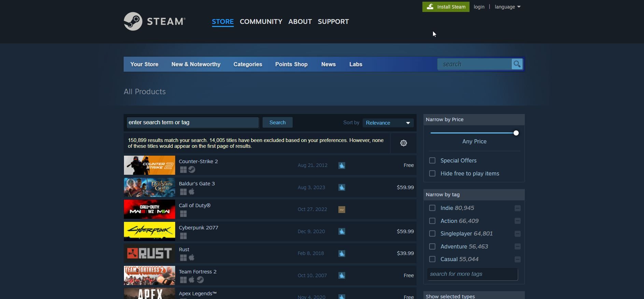The height and width of the screenshot is (299, 644).
Task: Click Call of Duty mixed review icon
Action: [341, 210]
